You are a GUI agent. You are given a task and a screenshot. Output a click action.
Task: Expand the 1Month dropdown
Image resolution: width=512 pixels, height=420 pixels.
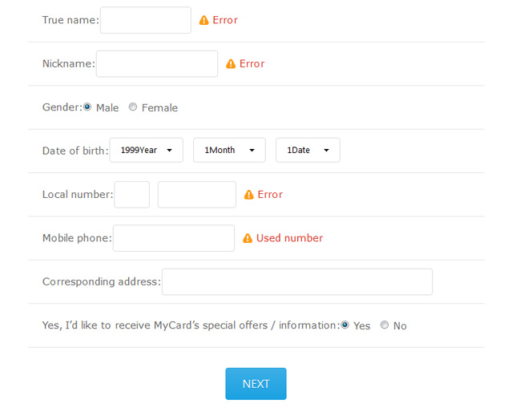point(229,150)
